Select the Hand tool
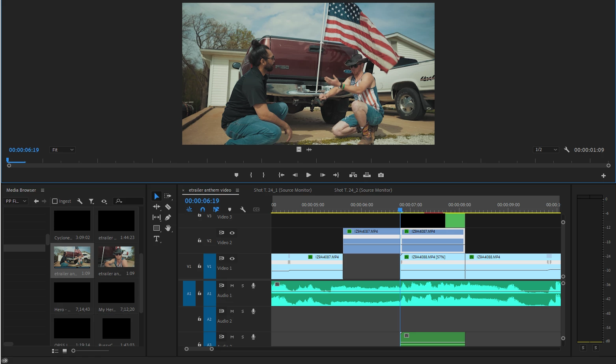616x364 pixels. tap(168, 228)
